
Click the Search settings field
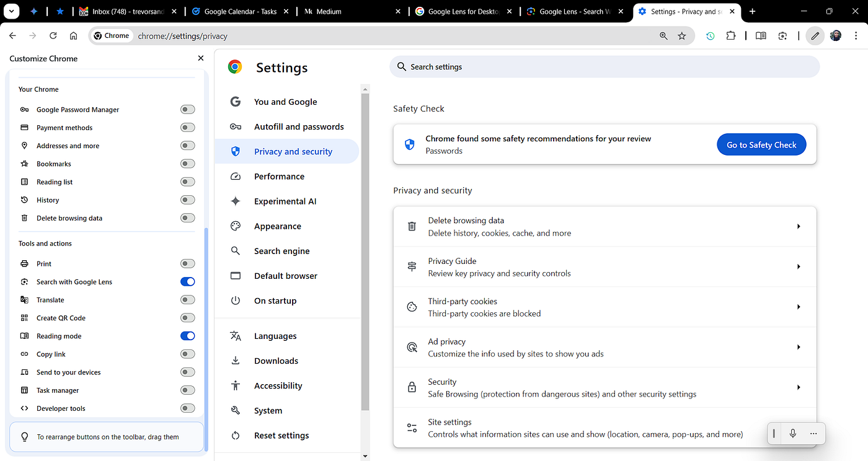pos(604,67)
